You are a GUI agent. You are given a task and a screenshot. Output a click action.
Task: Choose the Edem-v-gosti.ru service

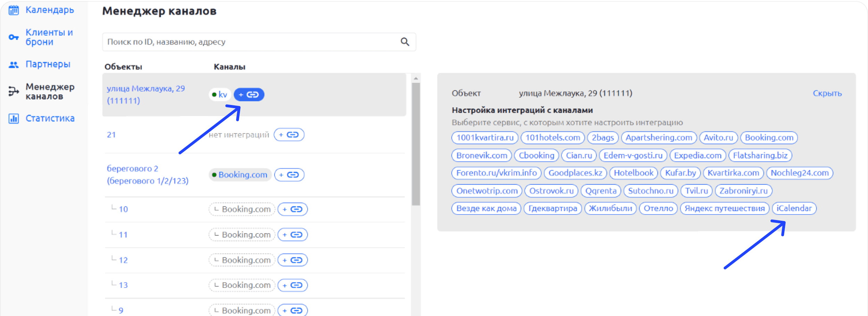pyautogui.click(x=633, y=155)
